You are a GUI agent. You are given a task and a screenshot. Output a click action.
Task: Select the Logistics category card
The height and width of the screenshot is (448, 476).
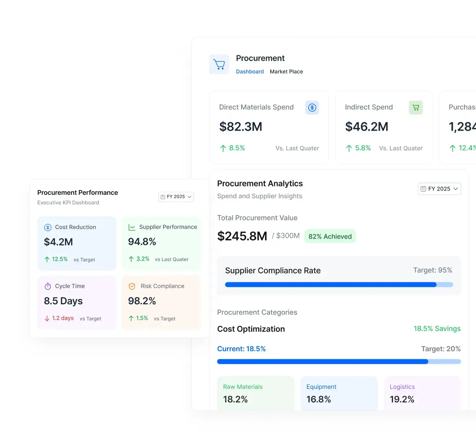pyautogui.click(x=422, y=393)
